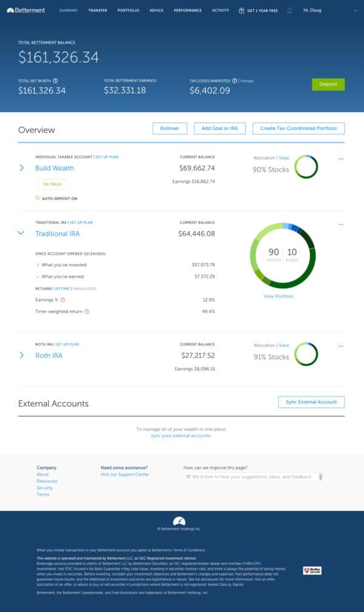Click Create Tax-Coordinated Portfolio button
The image size is (364, 612).
pyautogui.click(x=298, y=129)
